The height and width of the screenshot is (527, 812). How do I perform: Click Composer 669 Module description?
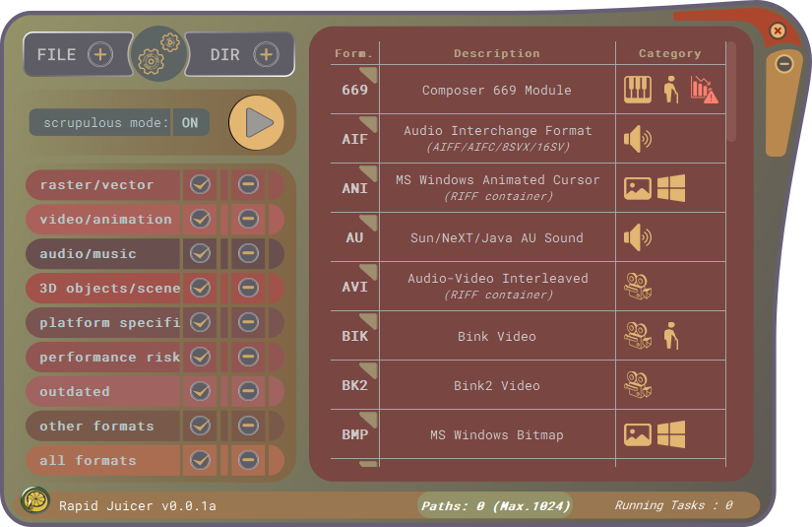[497, 90]
